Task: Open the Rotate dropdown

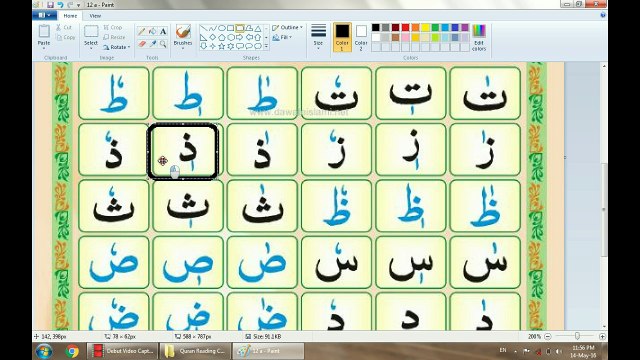Action: [117, 47]
